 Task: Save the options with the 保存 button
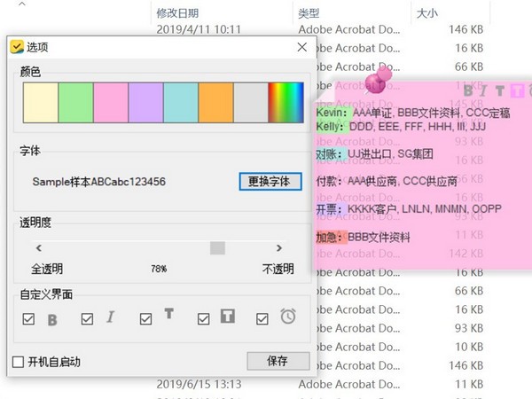[278, 361]
